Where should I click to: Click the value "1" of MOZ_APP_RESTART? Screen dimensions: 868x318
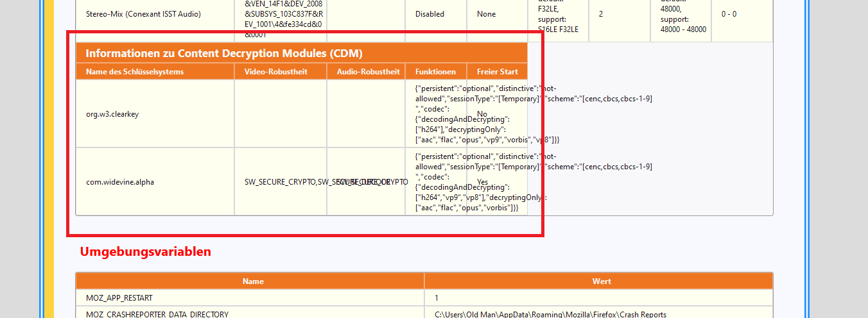click(x=437, y=298)
